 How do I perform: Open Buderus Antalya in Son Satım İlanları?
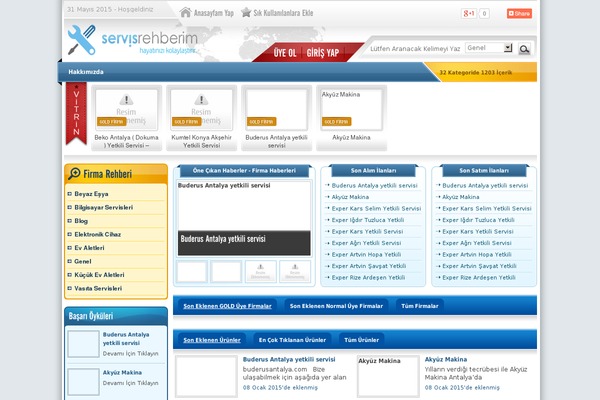pyautogui.click(x=485, y=186)
